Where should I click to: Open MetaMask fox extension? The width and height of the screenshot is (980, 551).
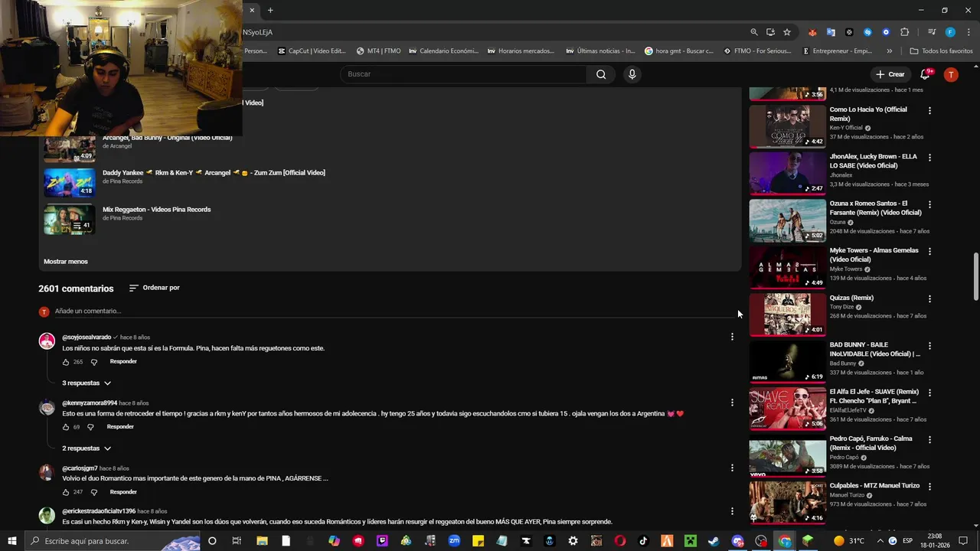(x=812, y=32)
